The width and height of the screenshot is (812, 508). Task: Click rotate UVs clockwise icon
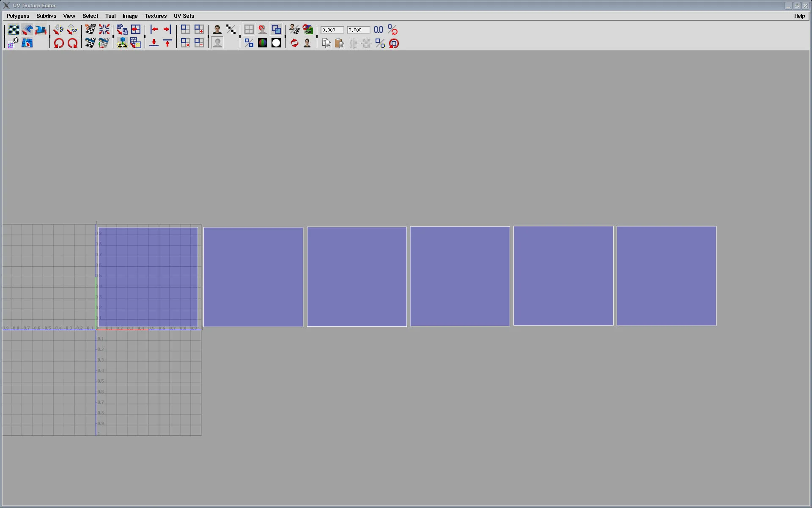72,43
